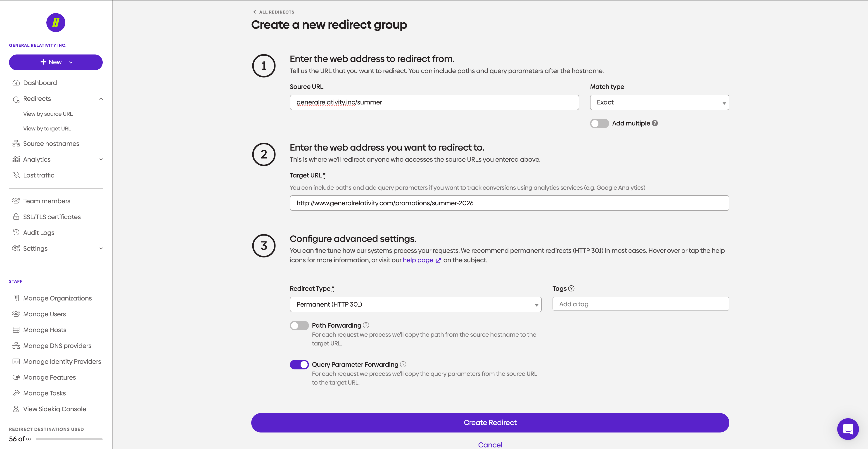Click the Lost traffic sidebar icon
Screen dimensions: 868x449
[x=16, y=175]
